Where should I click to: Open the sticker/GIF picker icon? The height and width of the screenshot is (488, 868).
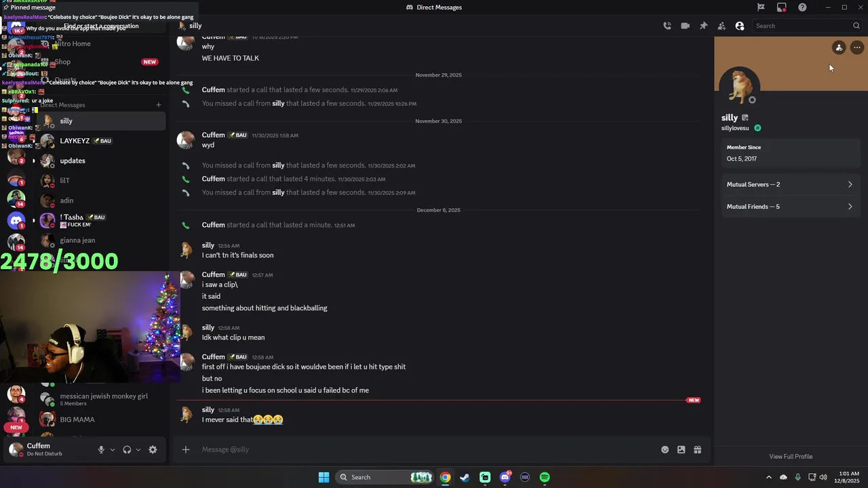pyautogui.click(x=681, y=449)
